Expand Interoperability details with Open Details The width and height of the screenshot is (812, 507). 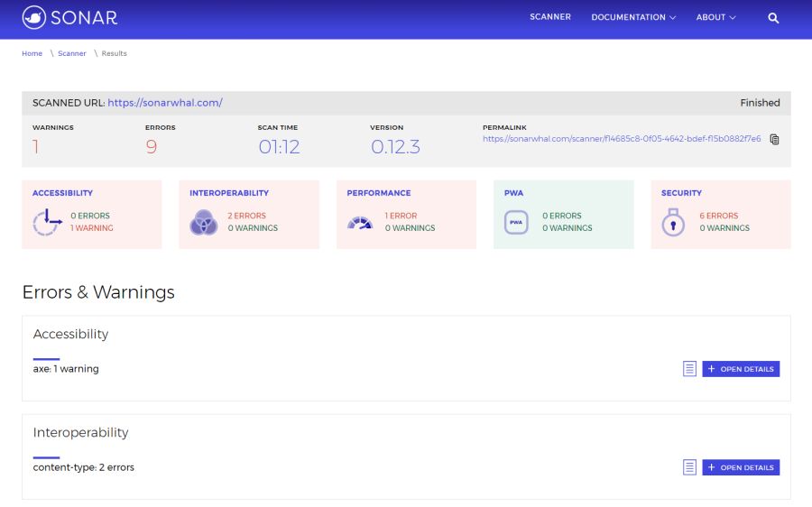741,467
